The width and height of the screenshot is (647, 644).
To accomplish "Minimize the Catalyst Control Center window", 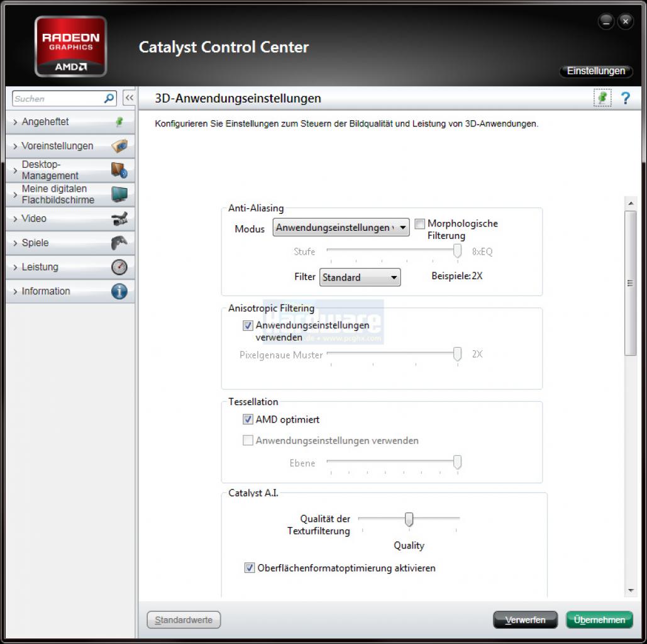I will tap(606, 21).
